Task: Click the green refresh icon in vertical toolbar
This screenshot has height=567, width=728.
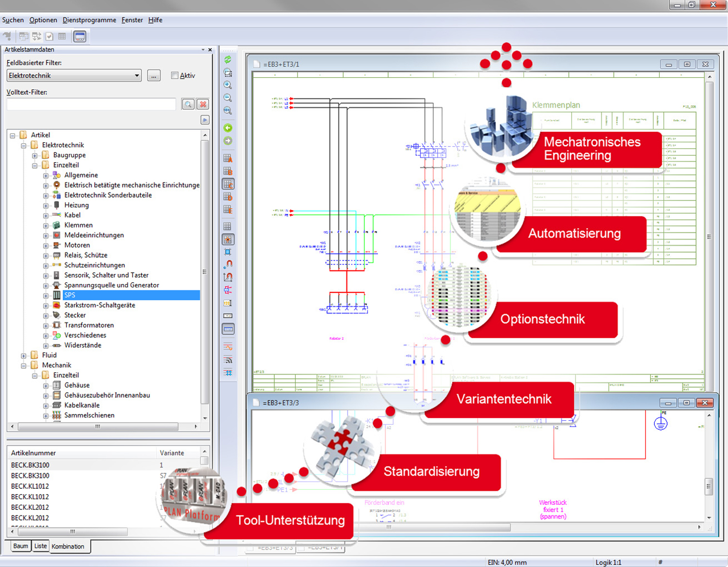Action: [228, 60]
